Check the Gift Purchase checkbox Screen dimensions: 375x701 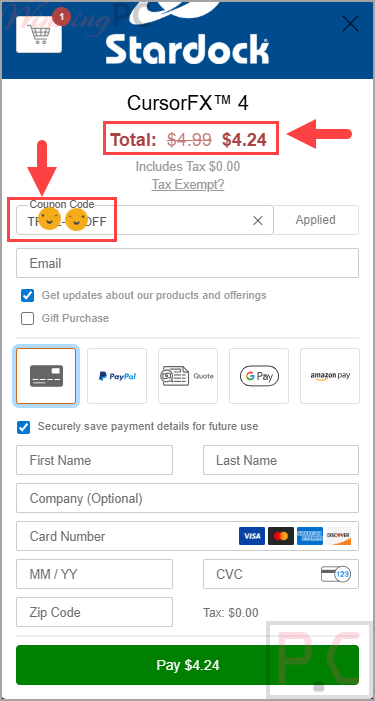(27, 318)
